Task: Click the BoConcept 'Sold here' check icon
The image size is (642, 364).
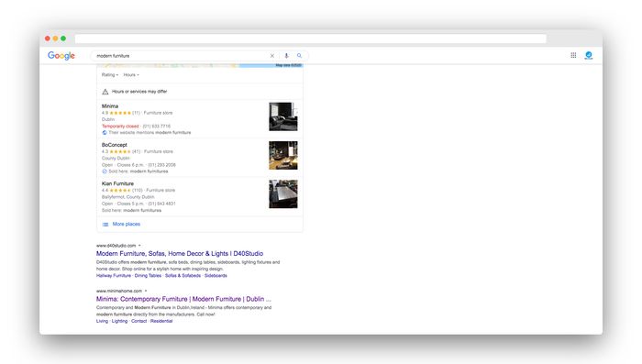Action: pos(105,171)
